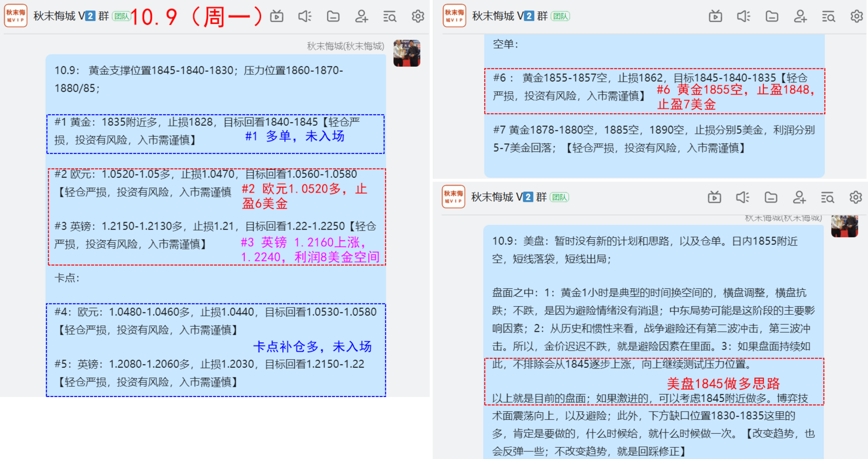This screenshot has height=459, width=868.
Task: Click the line '#6: 黄金1855-1857空,止损1862'
Action: coord(650,78)
